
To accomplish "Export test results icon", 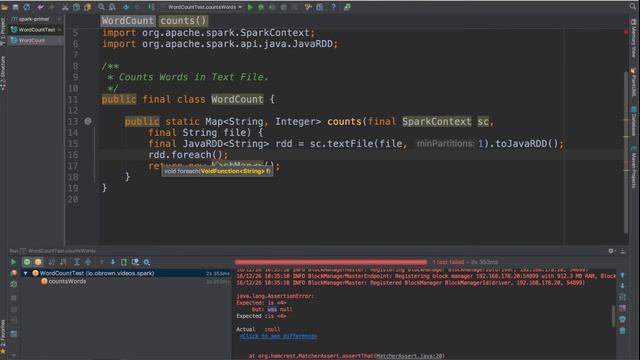I will pyautogui.click(x=124, y=262).
